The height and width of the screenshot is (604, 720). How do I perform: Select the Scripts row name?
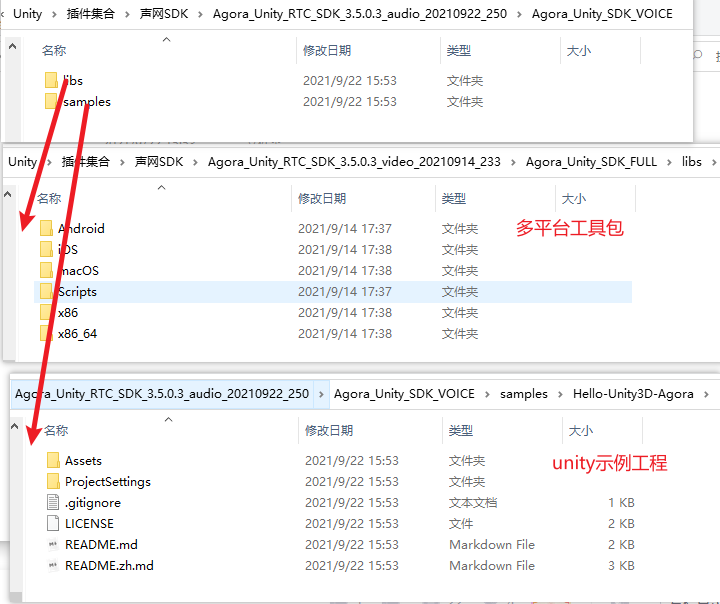pos(77,292)
